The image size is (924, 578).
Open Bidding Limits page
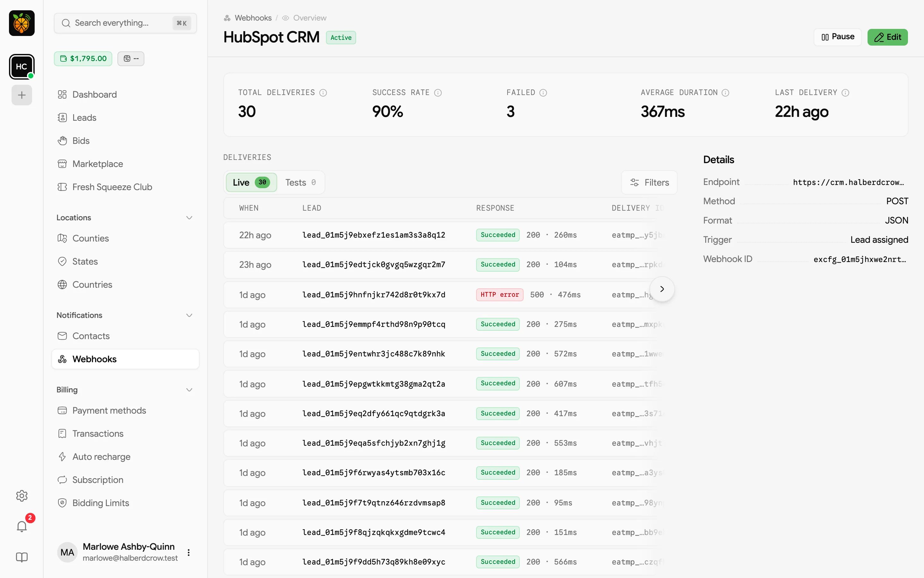click(125, 503)
